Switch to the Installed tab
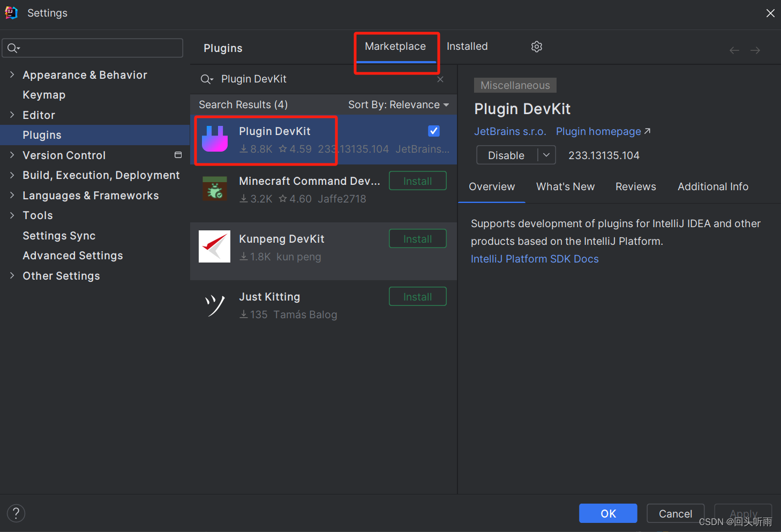This screenshot has width=781, height=532. tap(467, 47)
